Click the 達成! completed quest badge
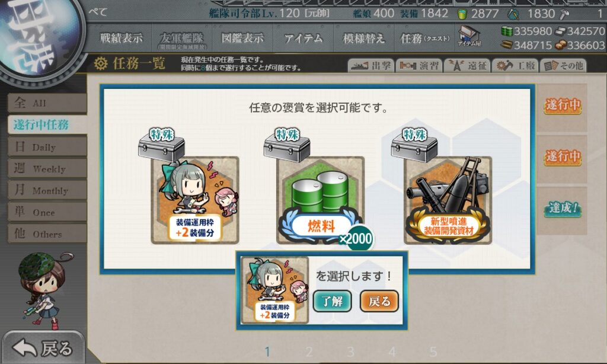Screen dimensions: 607x364 pos(563,208)
